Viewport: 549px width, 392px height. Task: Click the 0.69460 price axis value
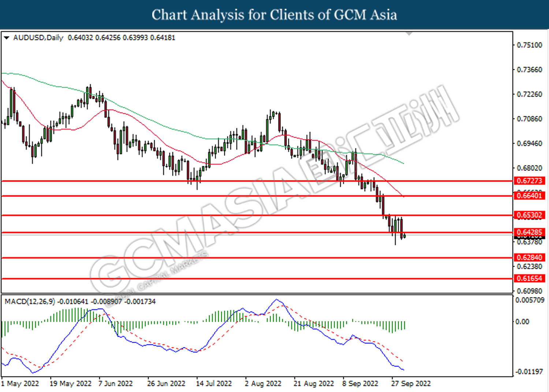click(x=529, y=143)
